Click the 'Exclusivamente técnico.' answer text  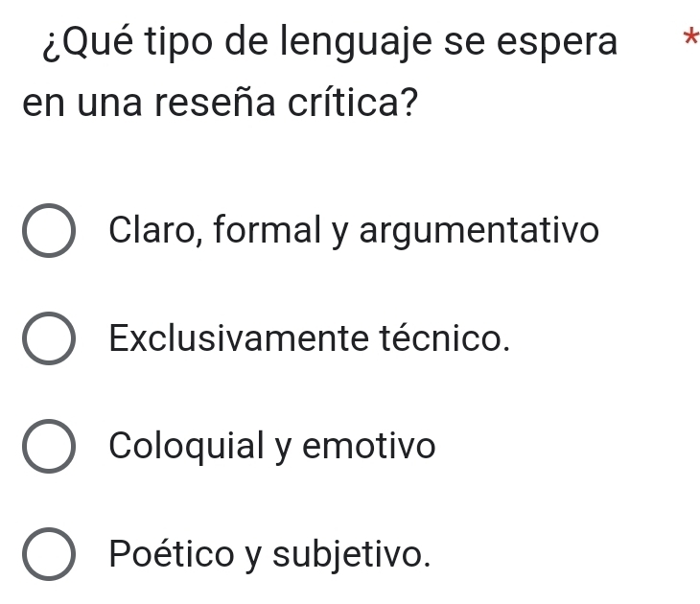point(308,338)
